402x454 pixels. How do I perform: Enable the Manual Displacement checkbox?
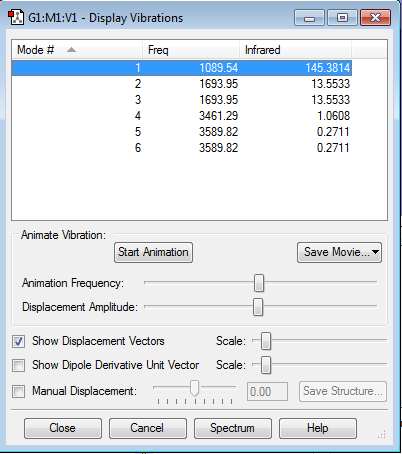click(x=18, y=391)
